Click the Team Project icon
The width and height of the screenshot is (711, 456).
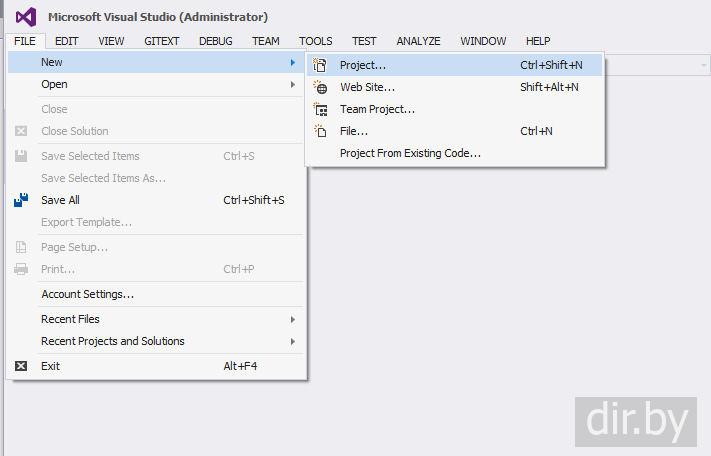click(320, 109)
